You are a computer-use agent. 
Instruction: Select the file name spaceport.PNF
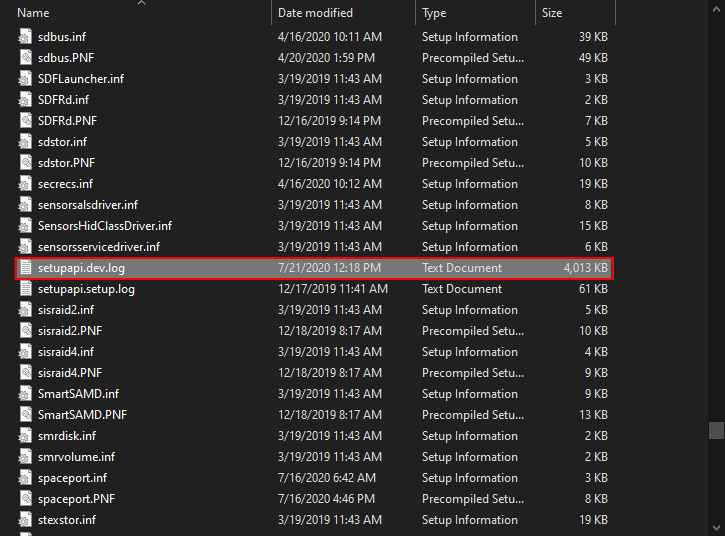pyautogui.click(x=76, y=499)
